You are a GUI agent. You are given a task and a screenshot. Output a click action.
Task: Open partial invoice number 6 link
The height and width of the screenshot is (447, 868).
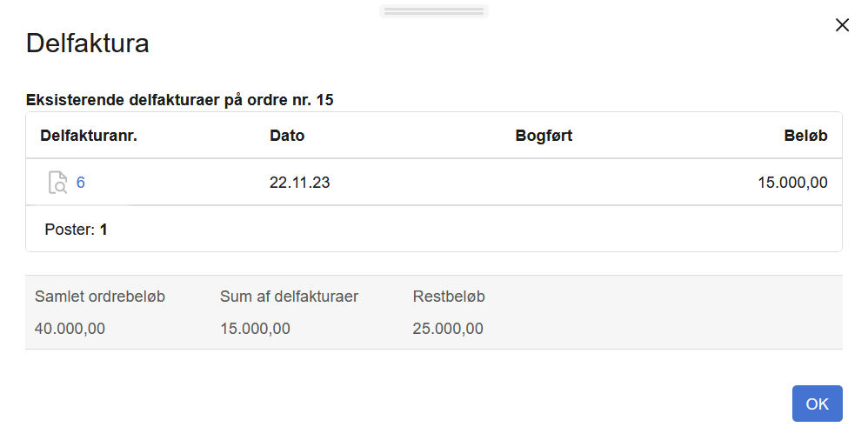81,183
